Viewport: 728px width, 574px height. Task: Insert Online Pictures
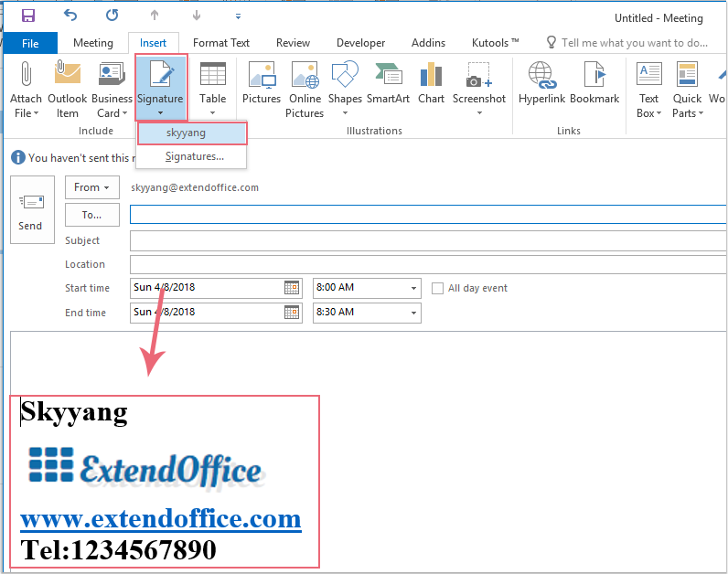pyautogui.click(x=305, y=89)
